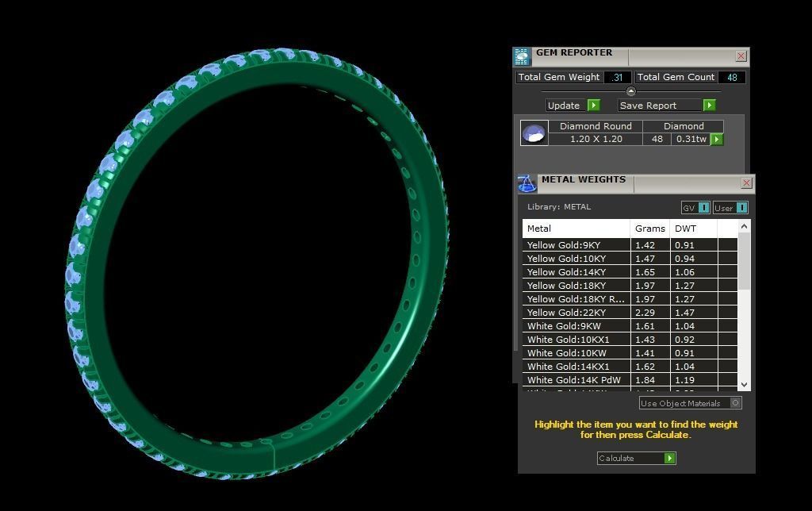Click the DWT column header
The width and height of the screenshot is (812, 511).
[x=693, y=229]
